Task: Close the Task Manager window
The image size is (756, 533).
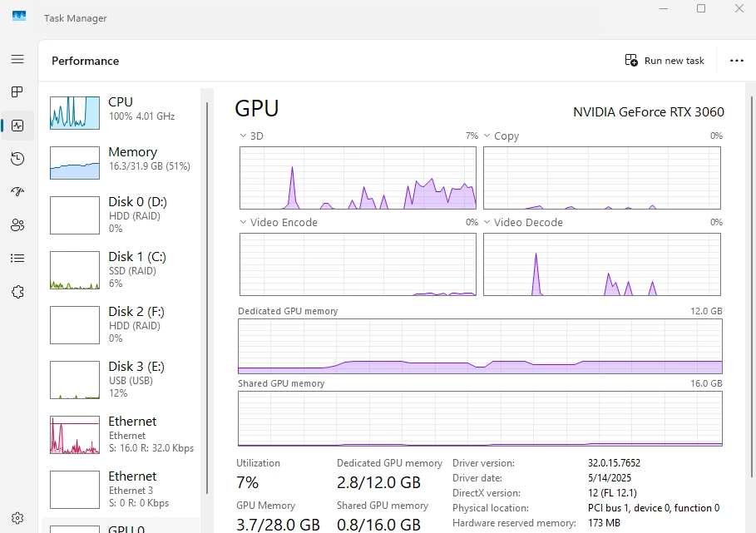Action: 739,8
